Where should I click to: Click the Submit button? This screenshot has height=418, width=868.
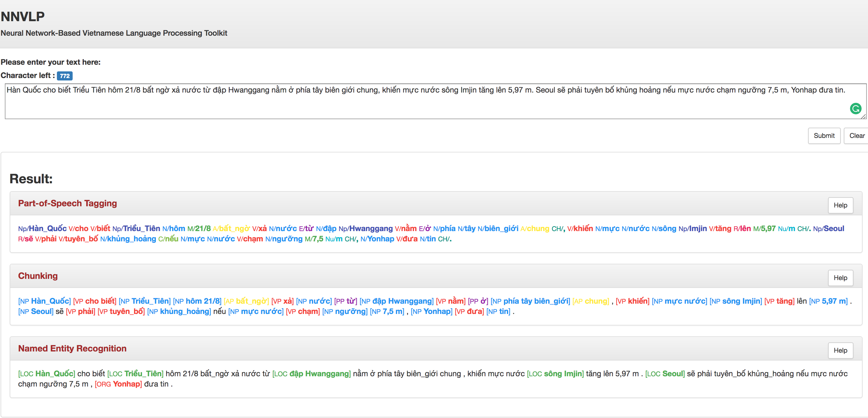pyautogui.click(x=824, y=136)
